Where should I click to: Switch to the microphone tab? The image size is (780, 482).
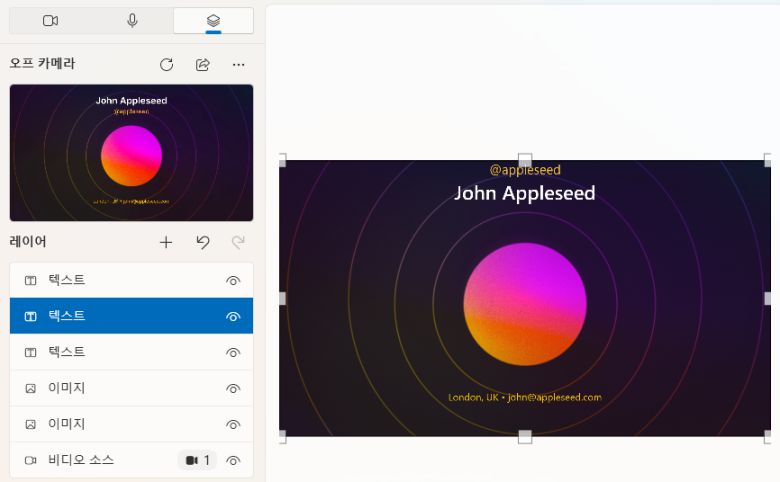(x=132, y=21)
